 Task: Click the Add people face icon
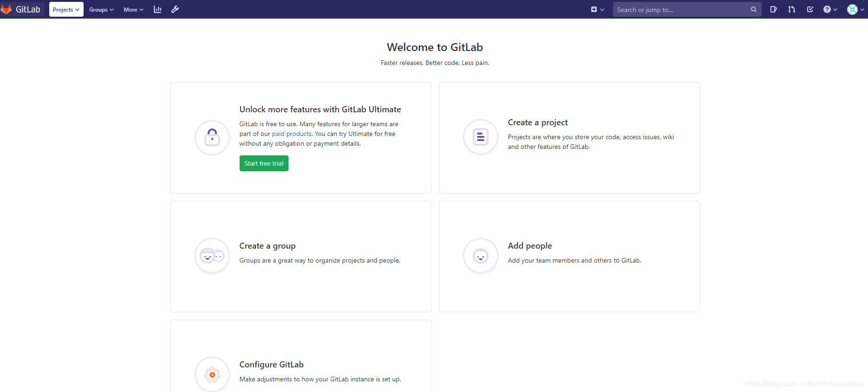(x=481, y=256)
